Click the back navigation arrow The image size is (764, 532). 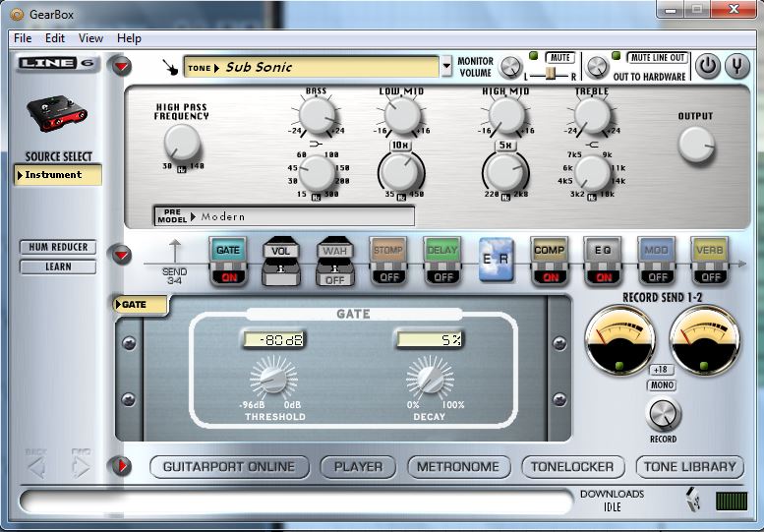[36, 466]
